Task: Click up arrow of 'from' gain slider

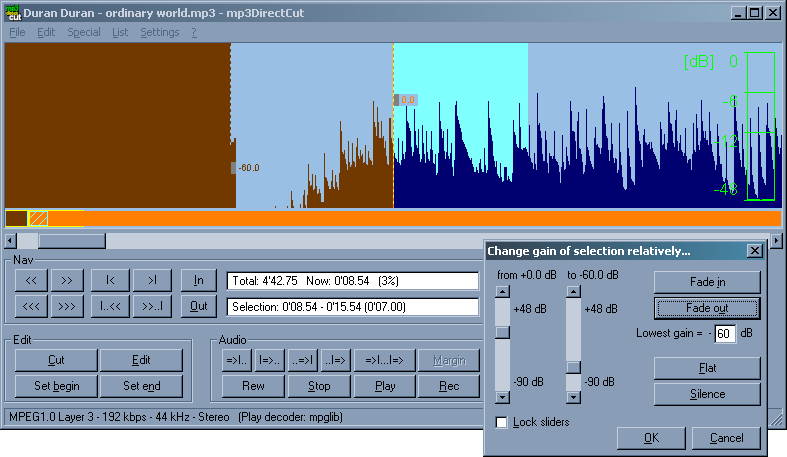Action: click(502, 291)
